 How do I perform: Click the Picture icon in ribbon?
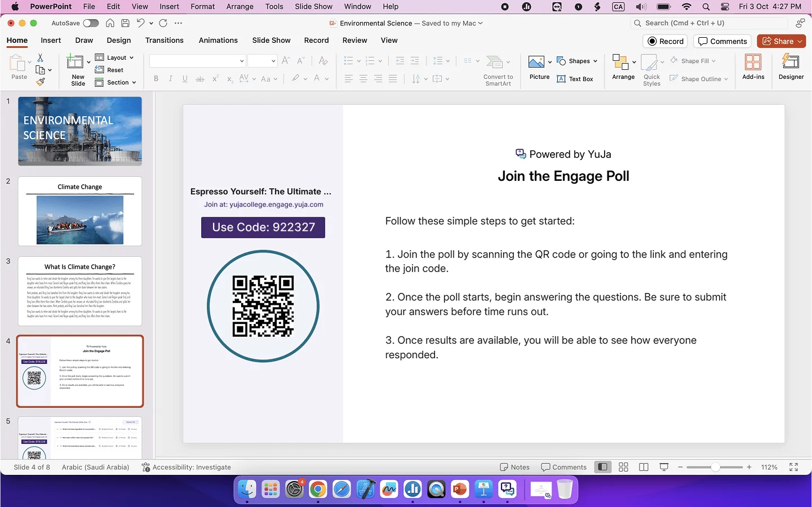coord(536,62)
